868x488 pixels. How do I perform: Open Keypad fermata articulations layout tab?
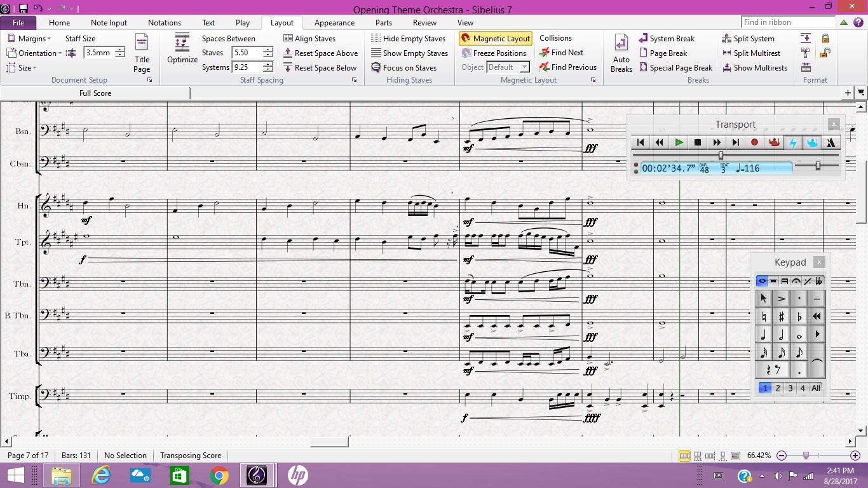pyautogui.click(x=796, y=281)
